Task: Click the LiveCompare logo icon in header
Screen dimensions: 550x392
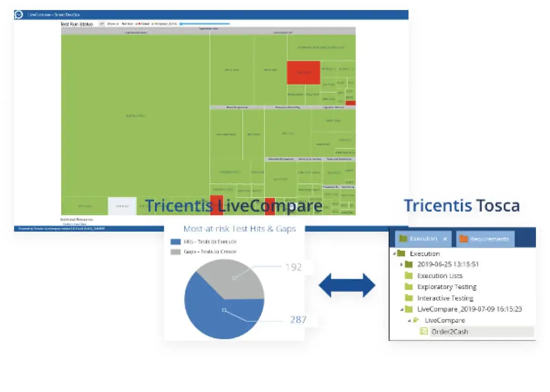Action: (x=19, y=15)
